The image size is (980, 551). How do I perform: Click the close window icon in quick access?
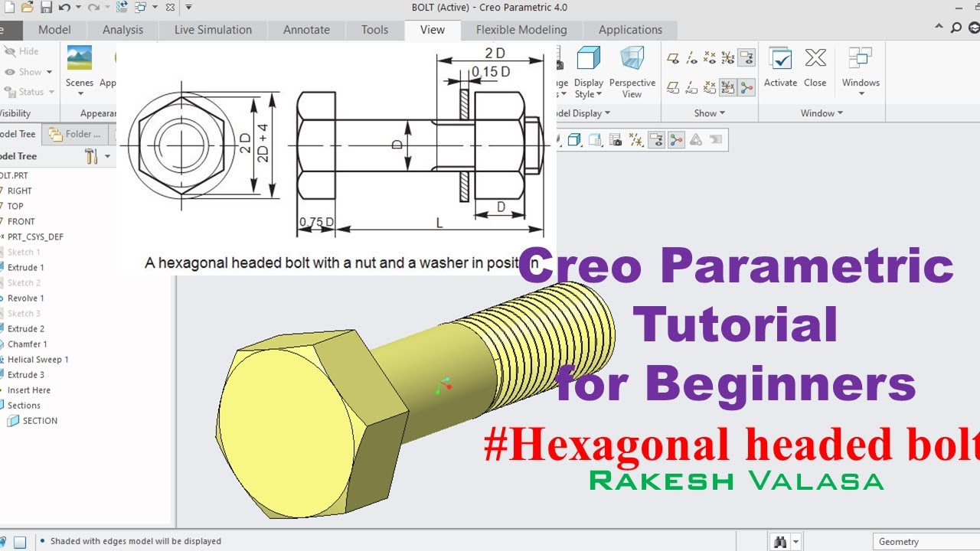[170, 8]
